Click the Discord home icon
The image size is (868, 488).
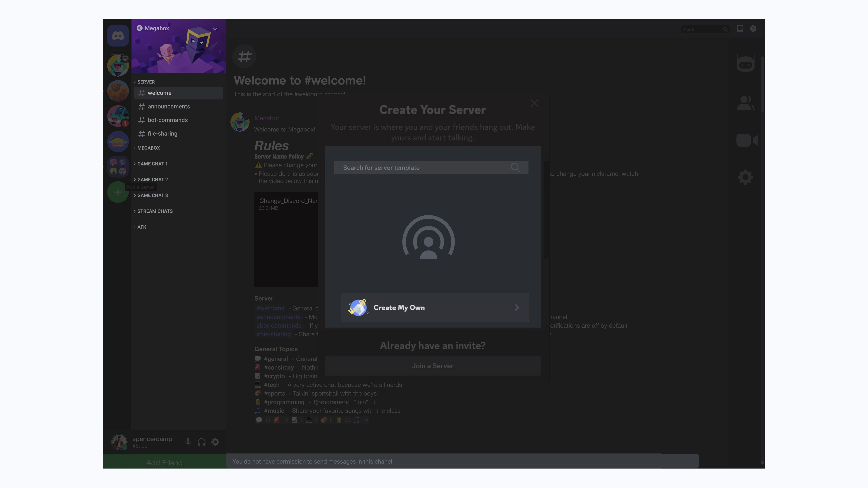click(118, 36)
